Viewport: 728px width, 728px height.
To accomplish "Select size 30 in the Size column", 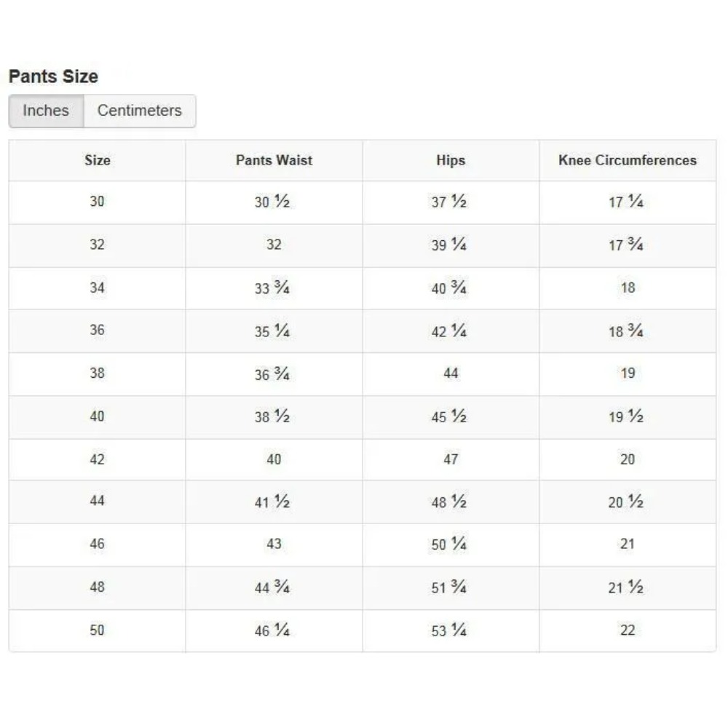I will [97, 202].
